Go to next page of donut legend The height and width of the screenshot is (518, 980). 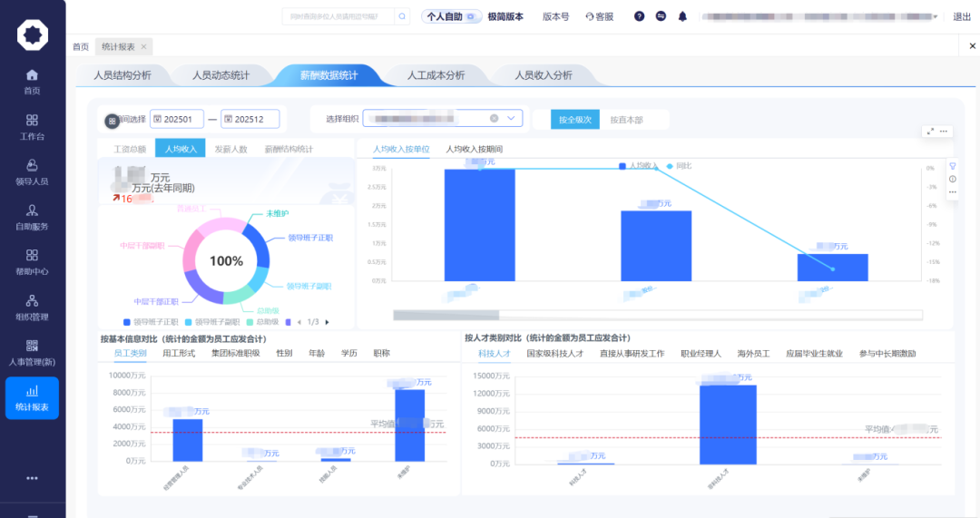click(328, 322)
